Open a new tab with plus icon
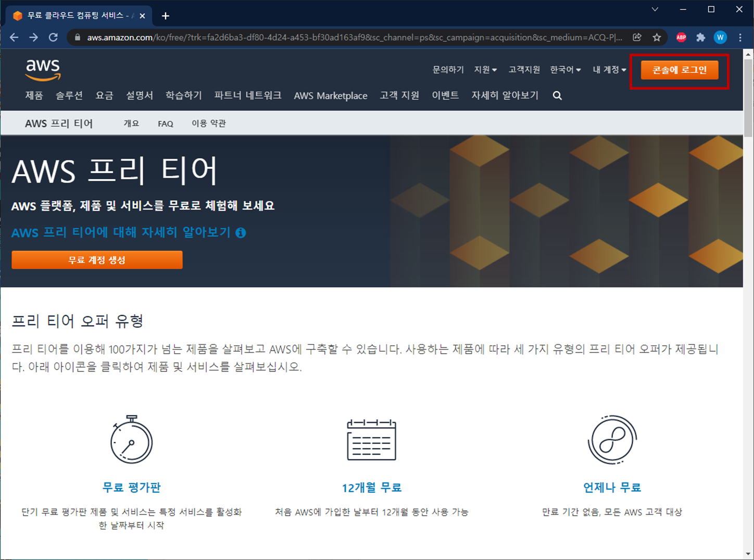Viewport: 754px width, 560px height. tap(166, 16)
